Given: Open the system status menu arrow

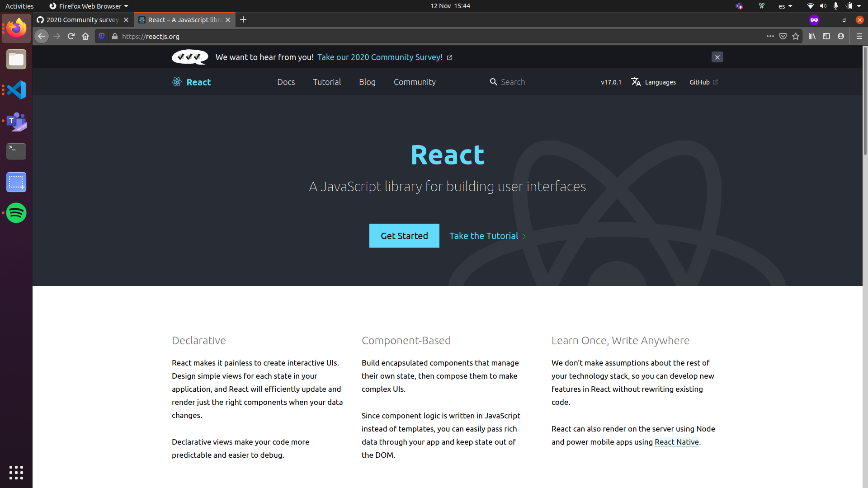Looking at the screenshot, I should (859, 6).
